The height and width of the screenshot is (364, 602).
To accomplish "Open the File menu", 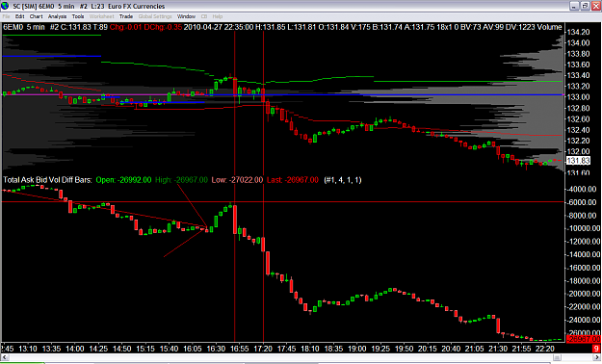I will click(x=6, y=16).
